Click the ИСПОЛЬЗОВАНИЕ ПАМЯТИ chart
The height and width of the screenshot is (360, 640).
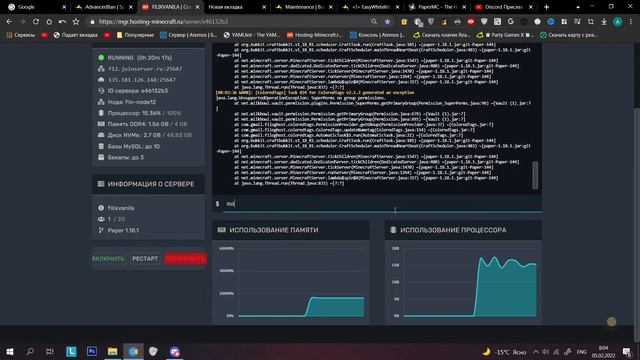coord(291,282)
